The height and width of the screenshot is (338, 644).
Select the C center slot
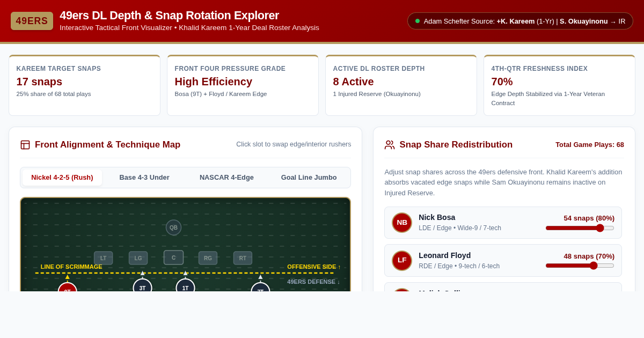(x=173, y=258)
